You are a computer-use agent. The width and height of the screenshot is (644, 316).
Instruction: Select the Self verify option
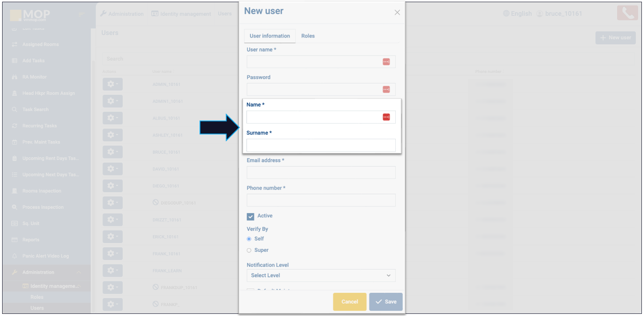coord(249,239)
